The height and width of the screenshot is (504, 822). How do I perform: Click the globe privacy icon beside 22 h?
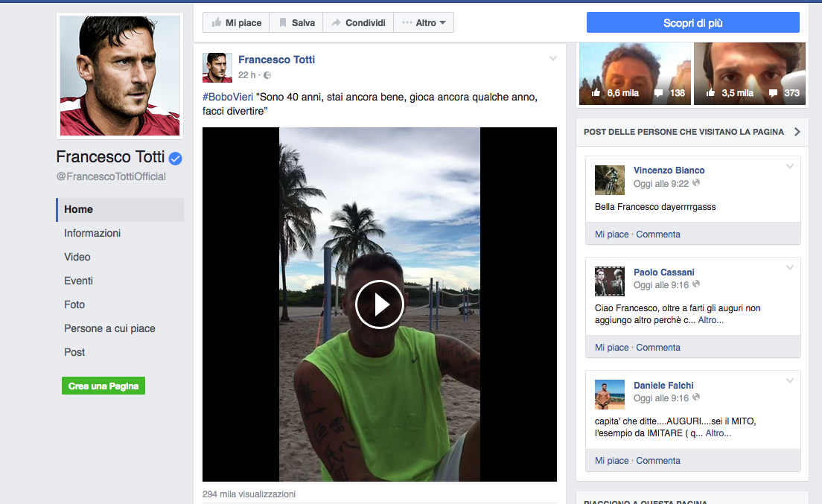pyautogui.click(x=267, y=75)
